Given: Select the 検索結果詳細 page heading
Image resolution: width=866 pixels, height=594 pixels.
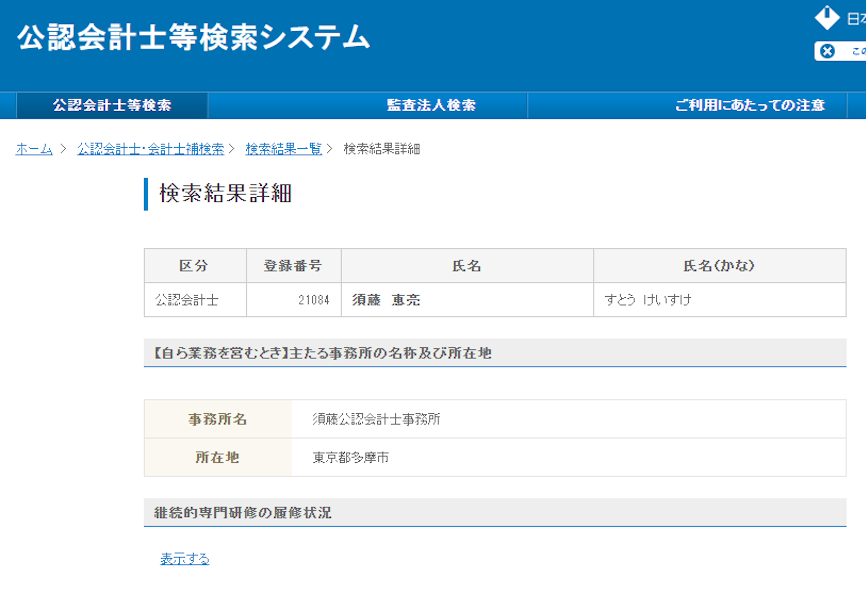Looking at the screenshot, I should pos(225,193).
